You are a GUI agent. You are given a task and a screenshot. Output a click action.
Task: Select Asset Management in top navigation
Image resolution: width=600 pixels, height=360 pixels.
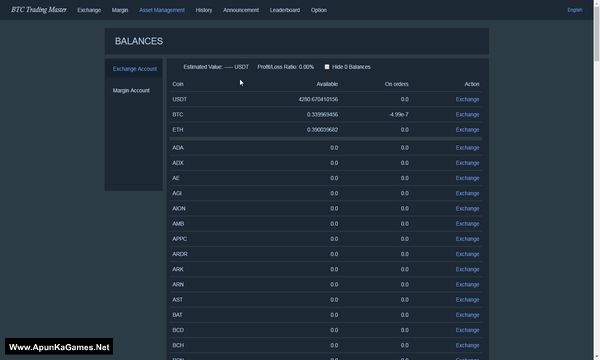[x=162, y=10]
